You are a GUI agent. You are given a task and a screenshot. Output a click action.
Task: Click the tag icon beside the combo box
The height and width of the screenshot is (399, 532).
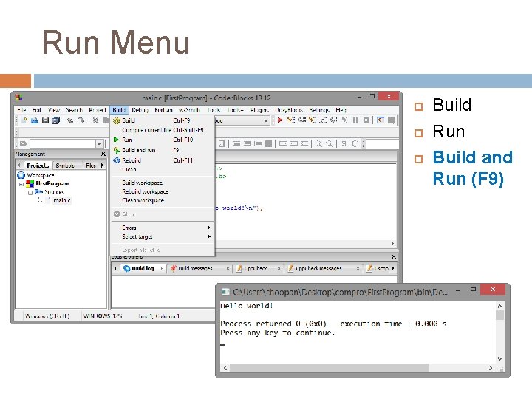coord(23,143)
